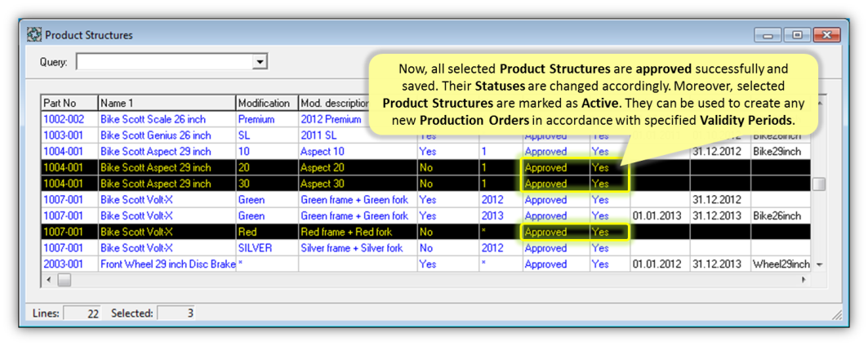
Task: Select part number 2003-001 cell
Action: point(70,264)
